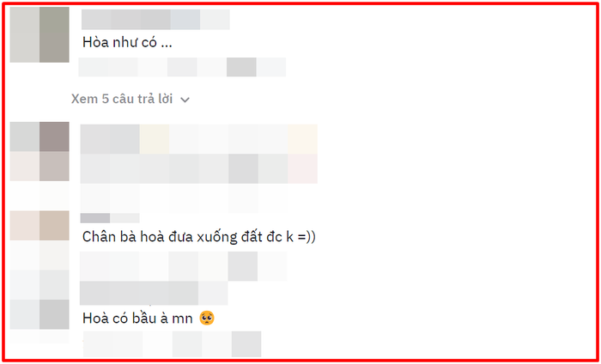Click blurred username above "Hòa như có ..."

(155, 20)
